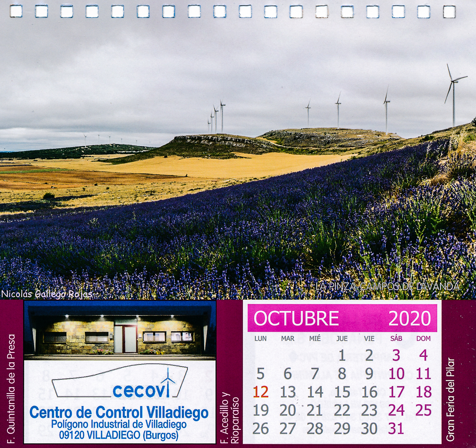Screen dimensions: 476x448
Task: Choose date 7 in the calendar grid
Action: pos(315,374)
